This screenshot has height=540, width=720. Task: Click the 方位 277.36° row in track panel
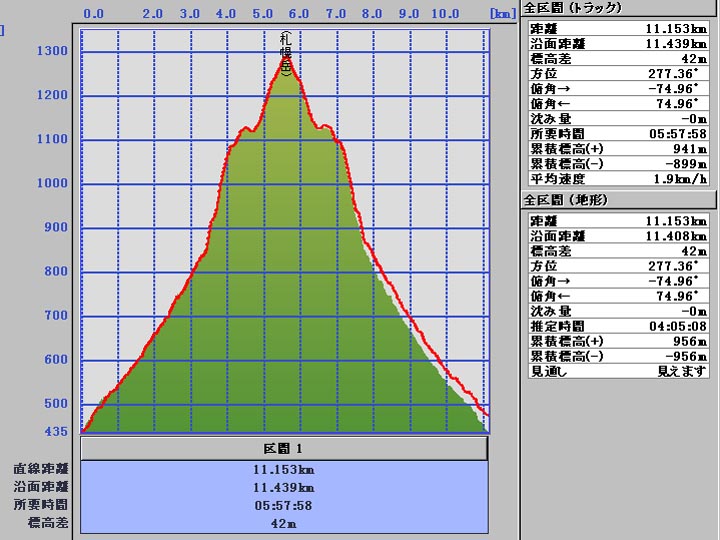click(x=617, y=73)
